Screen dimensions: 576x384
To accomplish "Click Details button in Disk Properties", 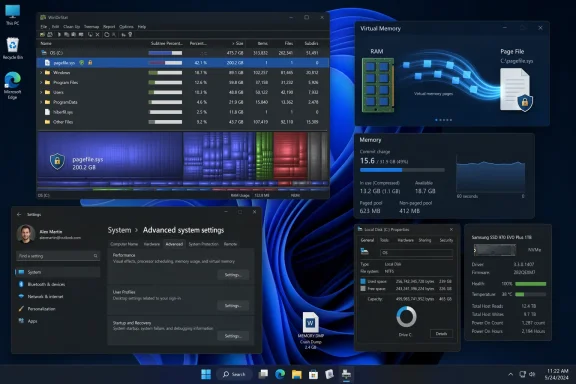I will tap(441, 334).
